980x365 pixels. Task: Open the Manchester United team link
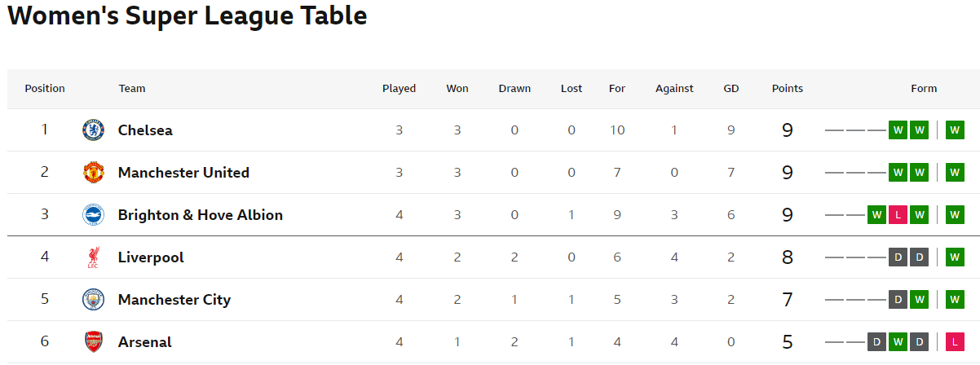tap(183, 173)
